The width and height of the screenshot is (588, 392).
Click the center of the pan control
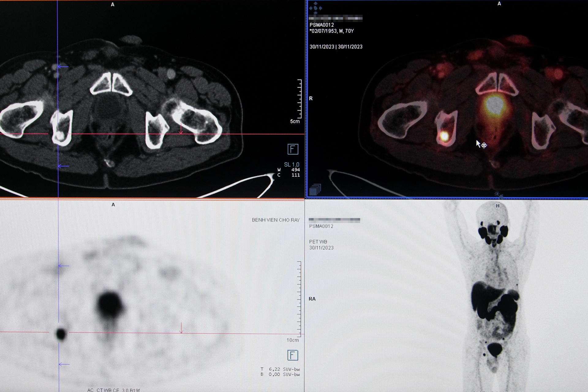tap(316, 8)
